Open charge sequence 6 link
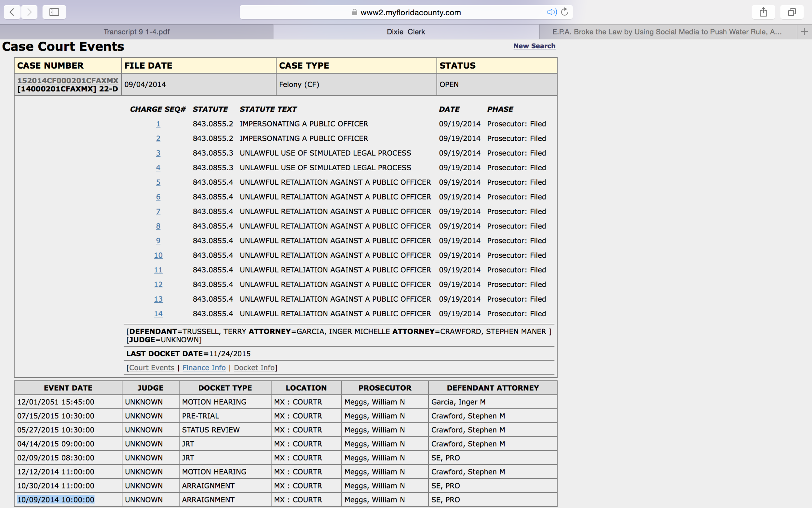The width and height of the screenshot is (812, 508). pyautogui.click(x=158, y=197)
